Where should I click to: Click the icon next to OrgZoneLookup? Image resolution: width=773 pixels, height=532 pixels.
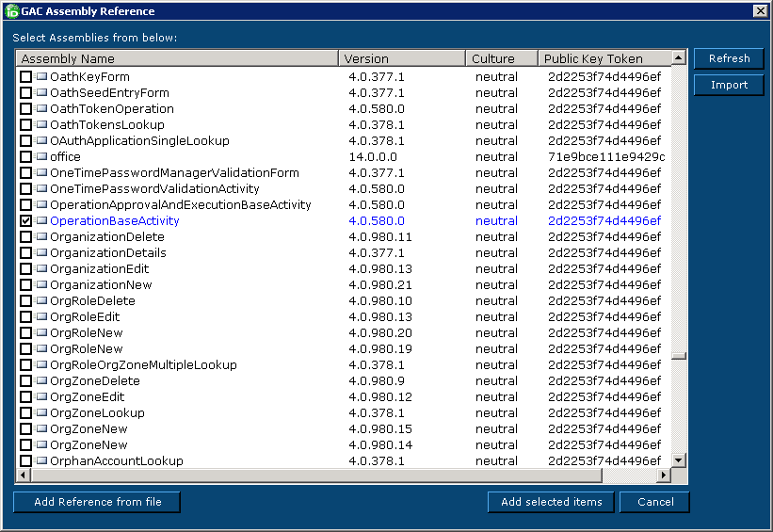point(41,413)
